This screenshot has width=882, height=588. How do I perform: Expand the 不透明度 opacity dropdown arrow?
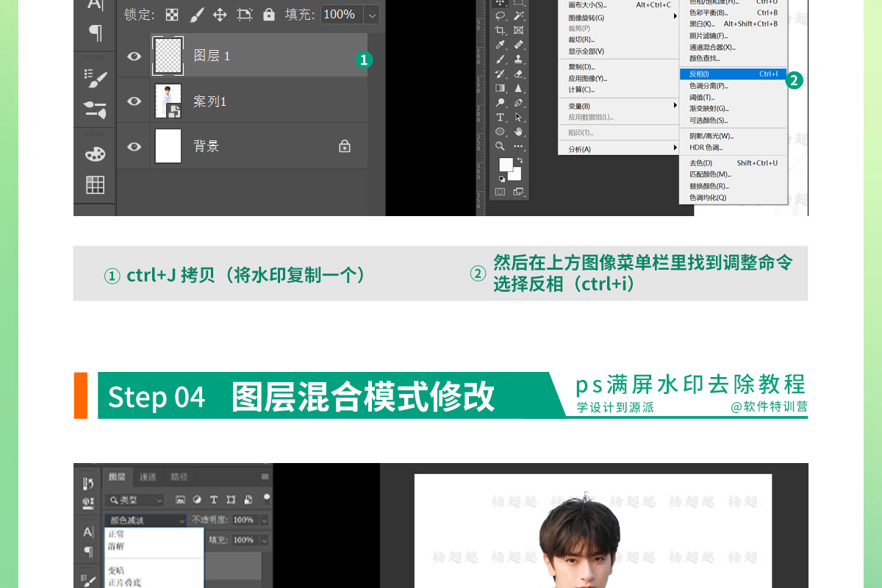coord(264,520)
